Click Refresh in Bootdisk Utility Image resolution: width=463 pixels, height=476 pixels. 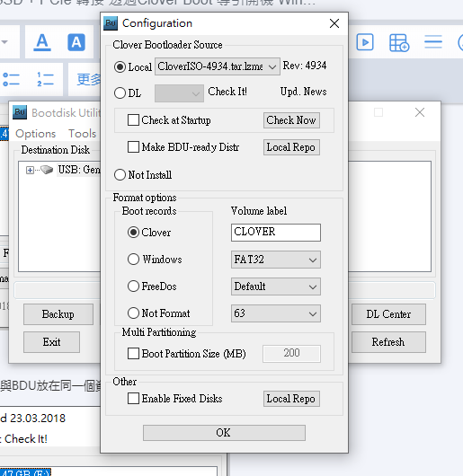(x=388, y=342)
